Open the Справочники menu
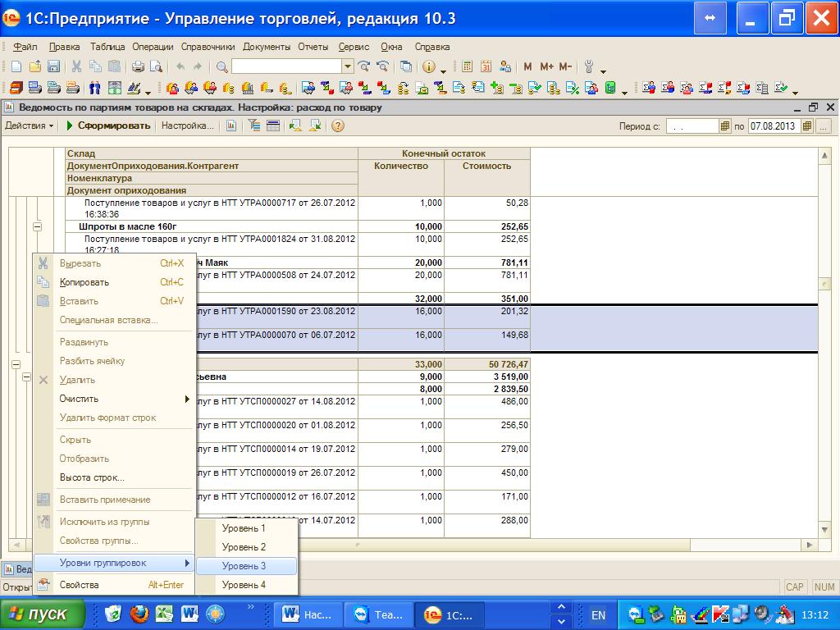The width and height of the screenshot is (840, 630). pos(208,47)
